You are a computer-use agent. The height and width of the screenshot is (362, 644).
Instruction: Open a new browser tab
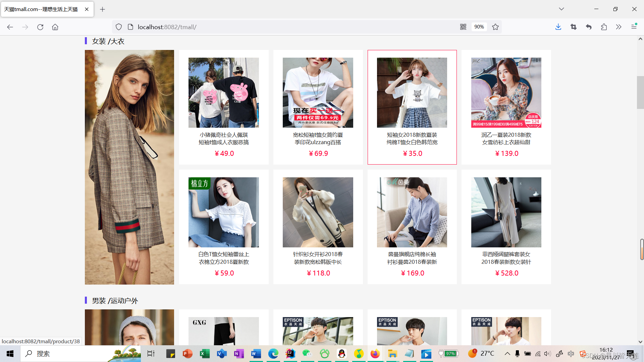click(x=103, y=9)
